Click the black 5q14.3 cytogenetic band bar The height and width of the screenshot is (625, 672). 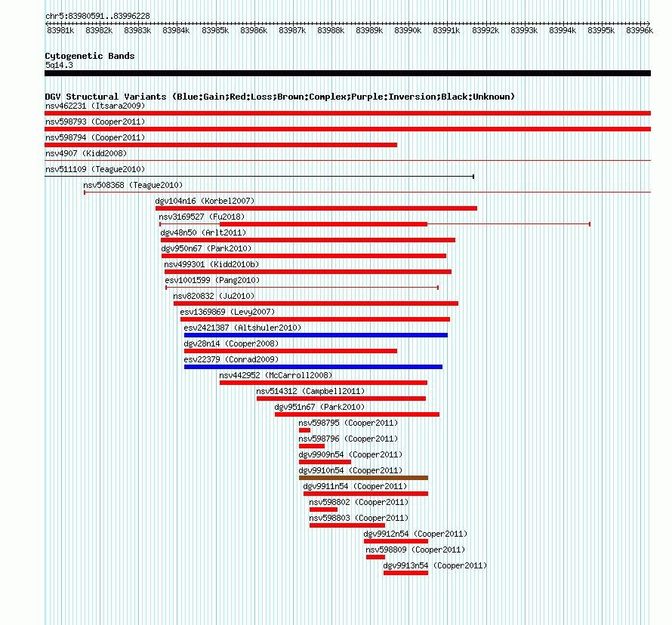tap(347, 73)
